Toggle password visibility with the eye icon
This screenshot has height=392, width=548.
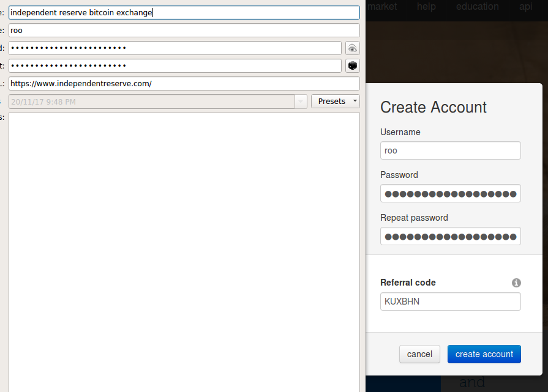point(352,48)
